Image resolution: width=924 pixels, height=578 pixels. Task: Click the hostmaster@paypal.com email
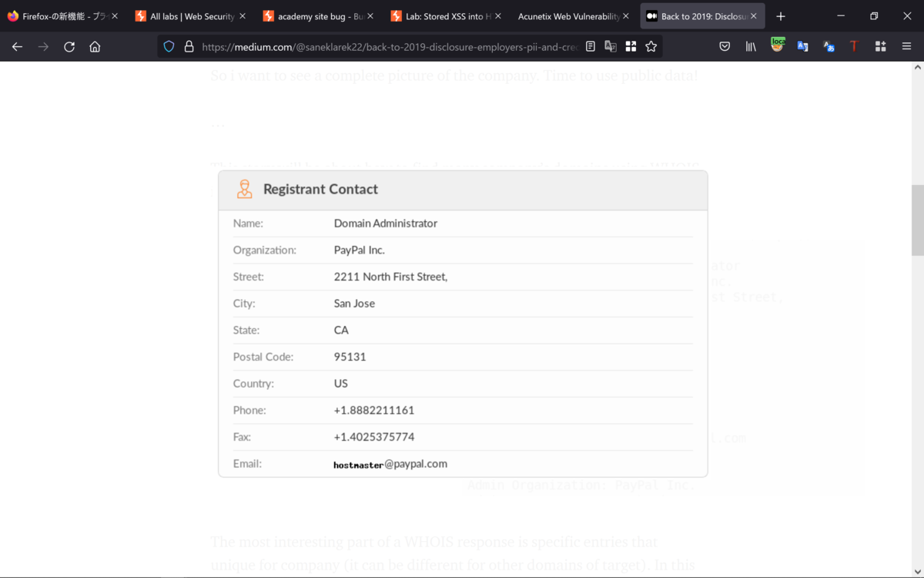(390, 464)
